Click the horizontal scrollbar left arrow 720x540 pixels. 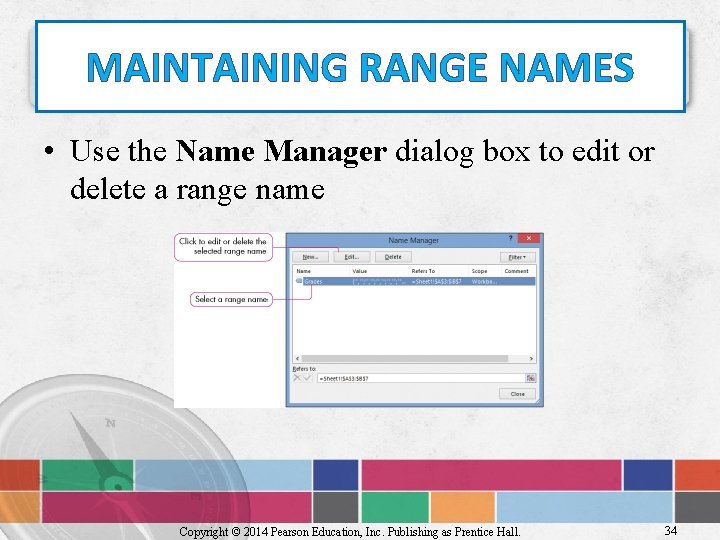click(298, 358)
